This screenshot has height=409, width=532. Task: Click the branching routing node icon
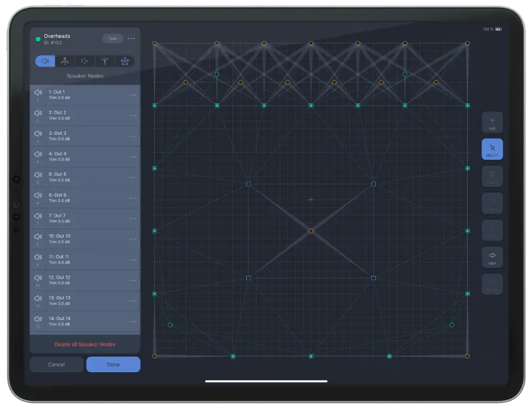pos(105,61)
